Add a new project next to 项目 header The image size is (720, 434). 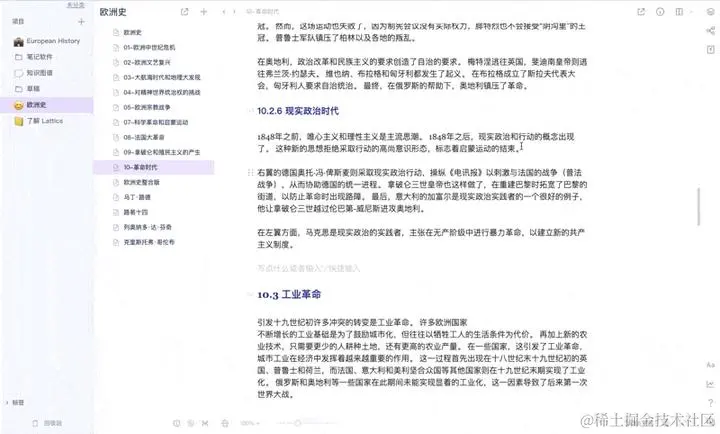click(81, 22)
